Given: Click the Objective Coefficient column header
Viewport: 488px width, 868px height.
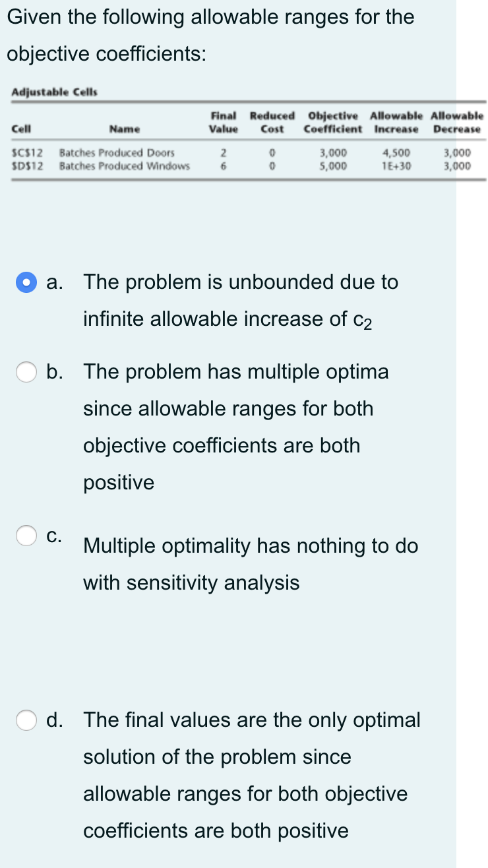Looking at the screenshot, I should pos(333,122).
